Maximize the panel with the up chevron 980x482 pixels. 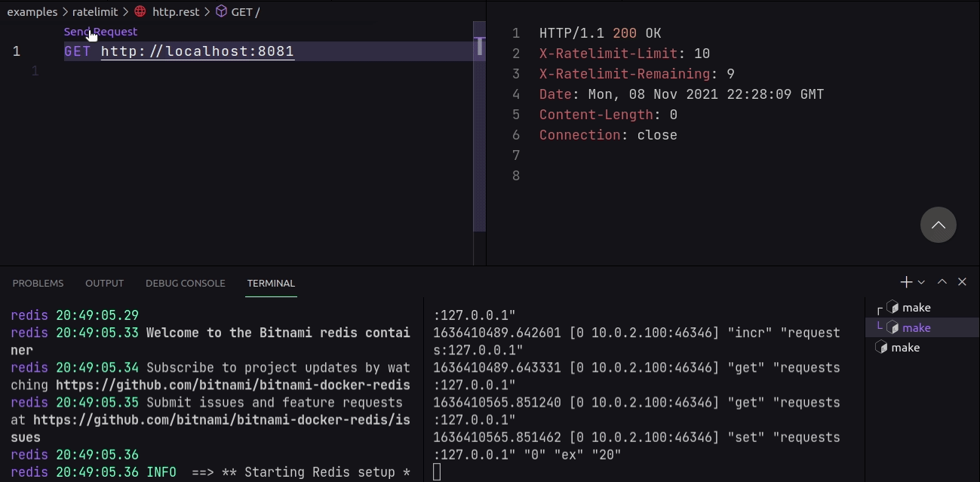coord(942,282)
